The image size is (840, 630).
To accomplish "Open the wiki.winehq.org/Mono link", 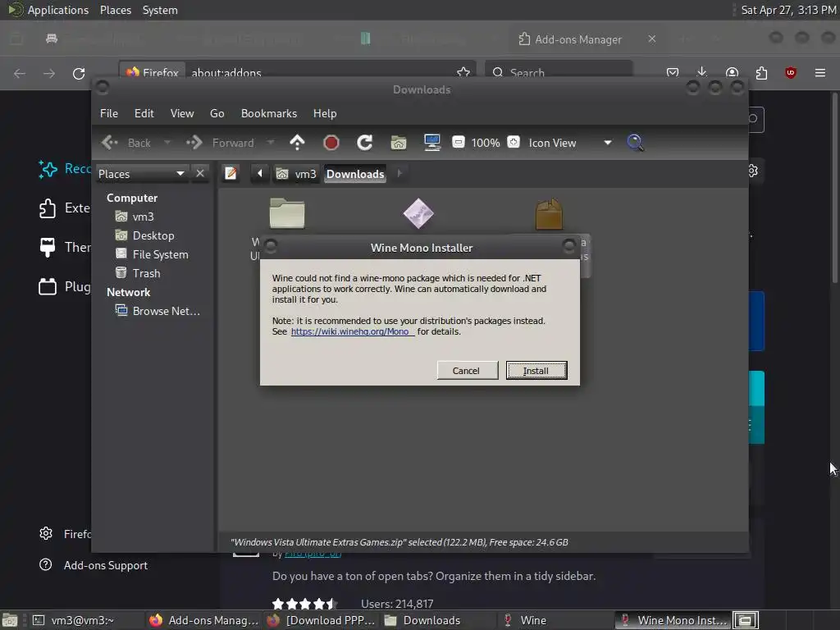I will coord(352,331).
